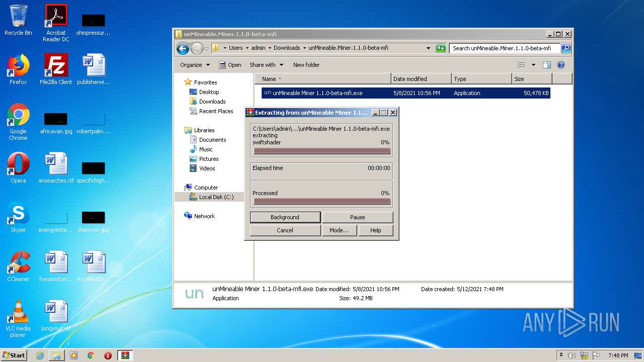This screenshot has height=362, width=644.
Task: Click WinRAR extraction taskbar button
Action: point(125,355)
